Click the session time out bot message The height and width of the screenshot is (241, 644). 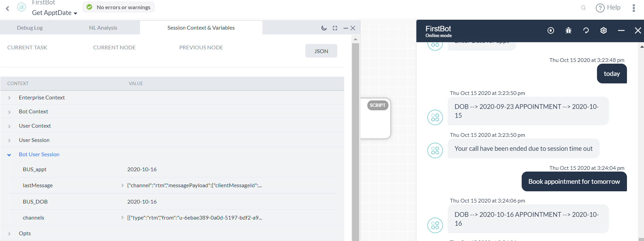pyautogui.click(x=523, y=148)
